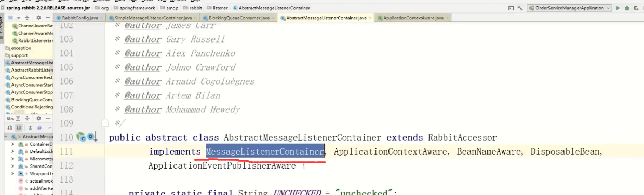Open OrderServiceManagerApplication run configuration dropdown
Viewport: 644px width, 195px height.
569,8
